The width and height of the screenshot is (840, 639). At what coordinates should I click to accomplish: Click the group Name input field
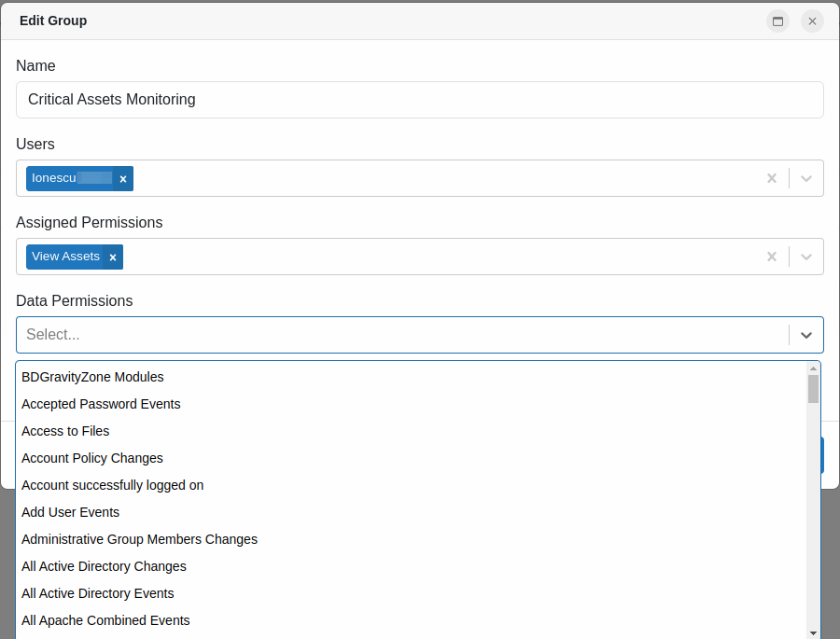[x=420, y=100]
